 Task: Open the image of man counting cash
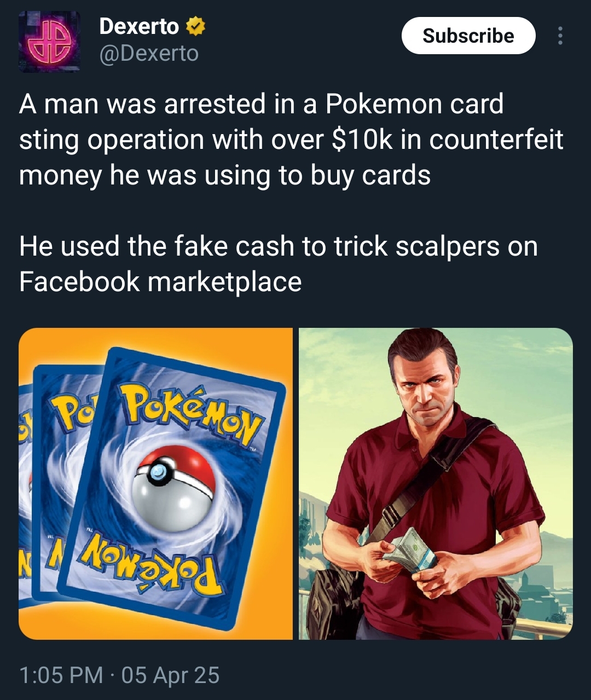(x=436, y=484)
